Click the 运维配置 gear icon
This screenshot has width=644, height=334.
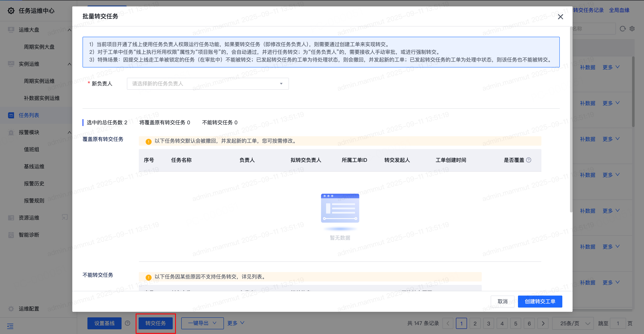click(11, 308)
